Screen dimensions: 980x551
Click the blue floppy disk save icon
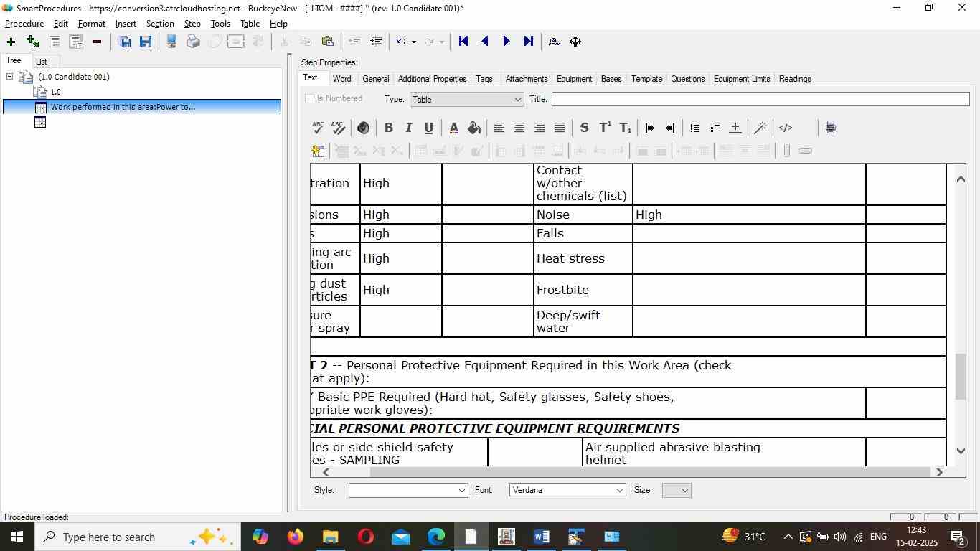(146, 42)
